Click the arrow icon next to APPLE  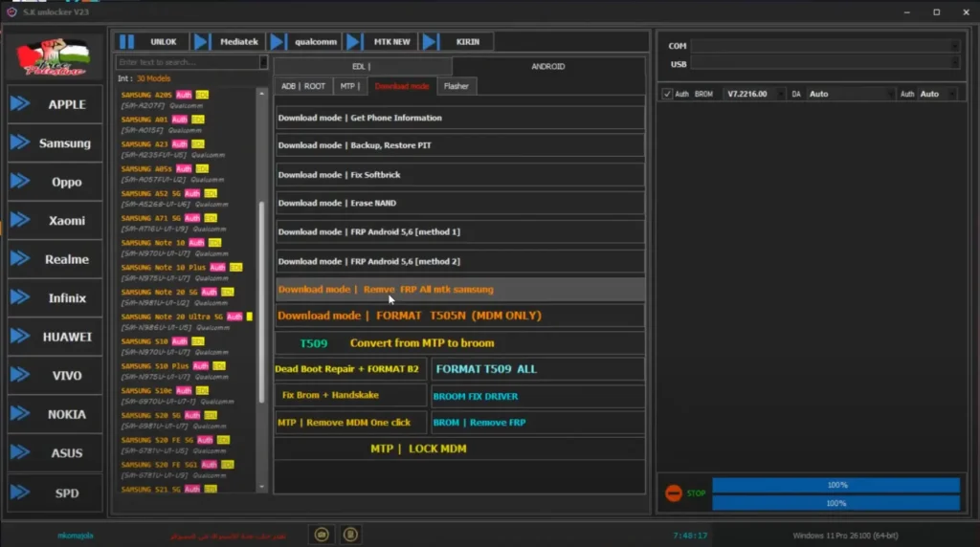tap(20, 103)
